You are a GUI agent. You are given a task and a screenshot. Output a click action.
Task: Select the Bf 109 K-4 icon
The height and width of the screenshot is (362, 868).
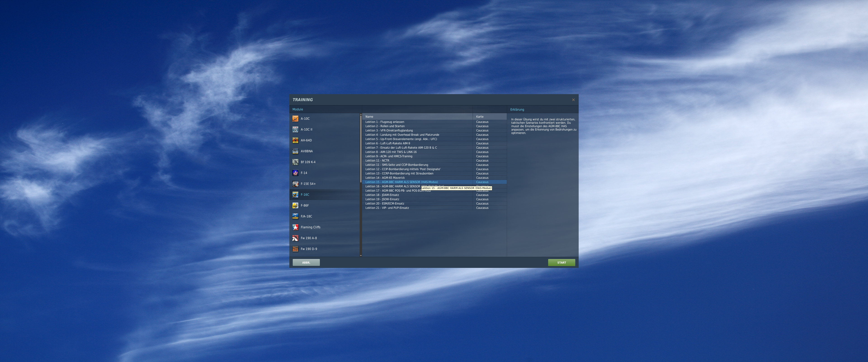pyautogui.click(x=295, y=162)
